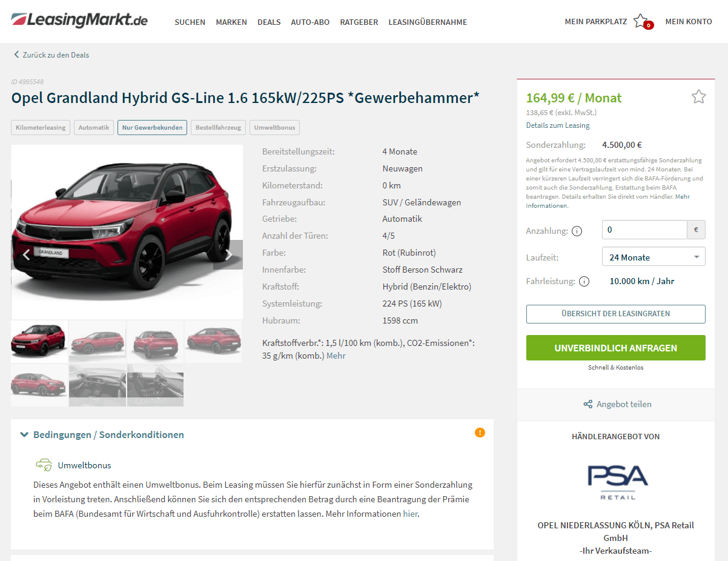Add offer to favorites with star icon
This screenshot has height=561, width=728.
699,97
